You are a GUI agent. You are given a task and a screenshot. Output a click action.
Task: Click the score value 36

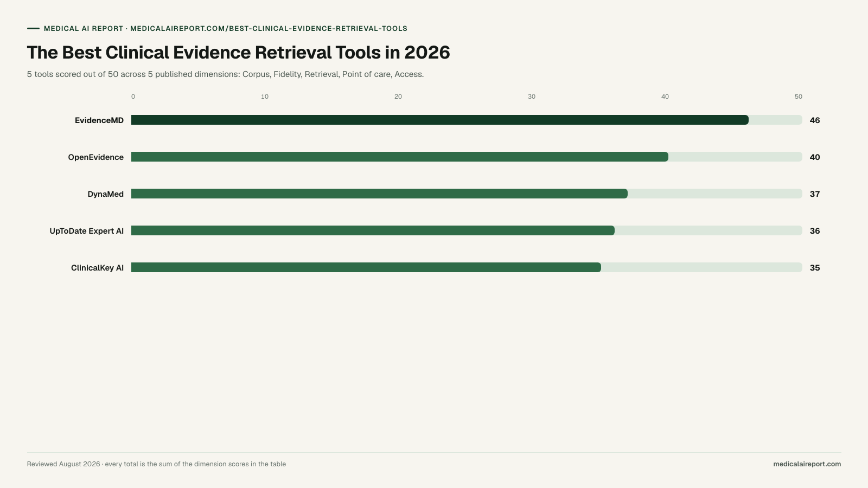point(815,231)
